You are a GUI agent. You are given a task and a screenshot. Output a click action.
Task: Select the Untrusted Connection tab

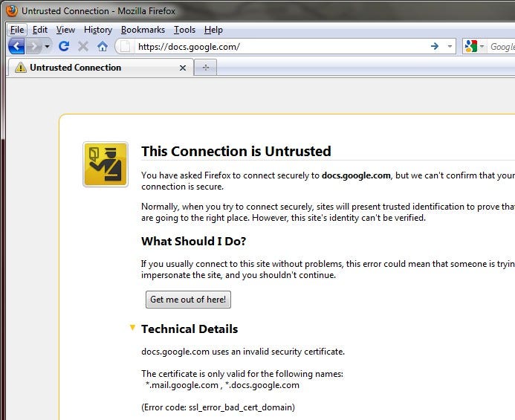(x=100, y=68)
